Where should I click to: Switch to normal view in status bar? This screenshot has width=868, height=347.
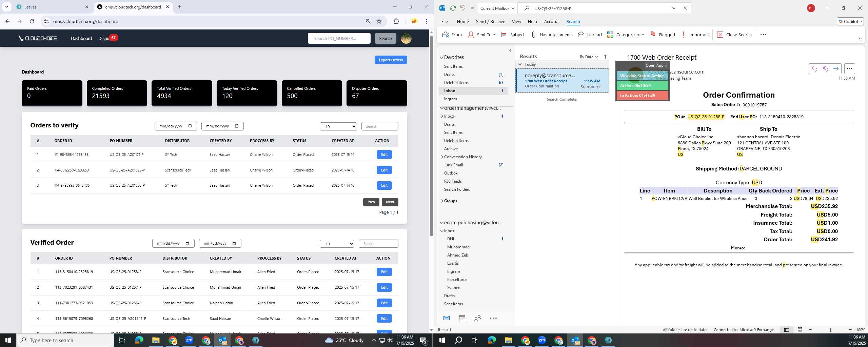787,330
